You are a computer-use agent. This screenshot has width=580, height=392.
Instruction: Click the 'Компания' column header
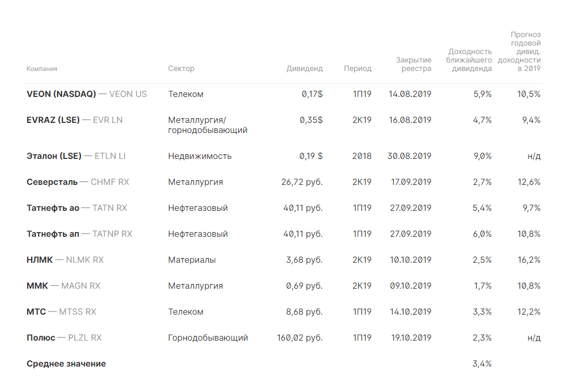coord(42,69)
